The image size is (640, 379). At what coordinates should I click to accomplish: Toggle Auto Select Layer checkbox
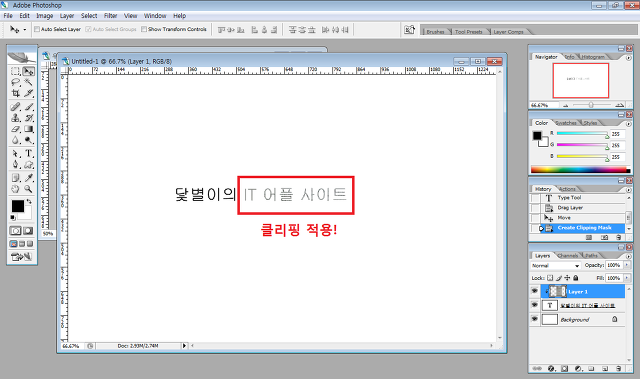37,29
